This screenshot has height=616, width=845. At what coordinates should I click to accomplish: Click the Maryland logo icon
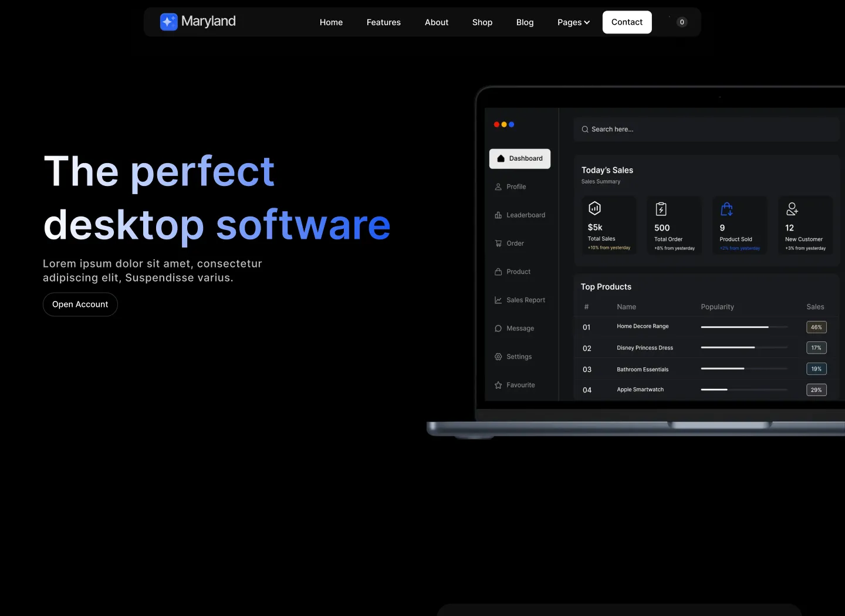[x=169, y=22]
